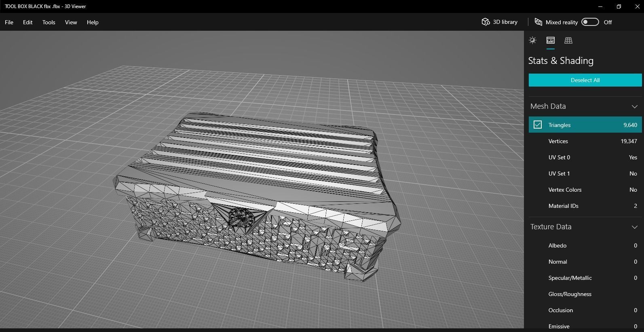Click the tool box 3D model in viewport

257,197
